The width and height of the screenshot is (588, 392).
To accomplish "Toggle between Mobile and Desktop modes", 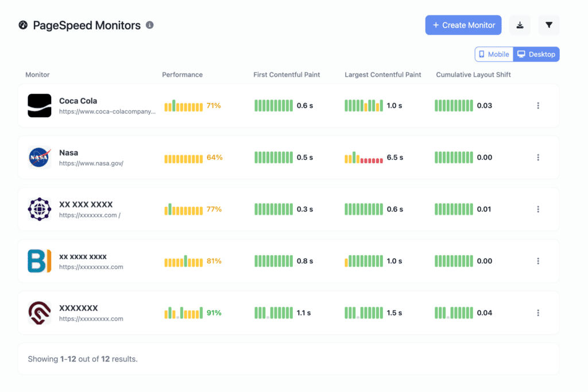I will tap(517, 53).
